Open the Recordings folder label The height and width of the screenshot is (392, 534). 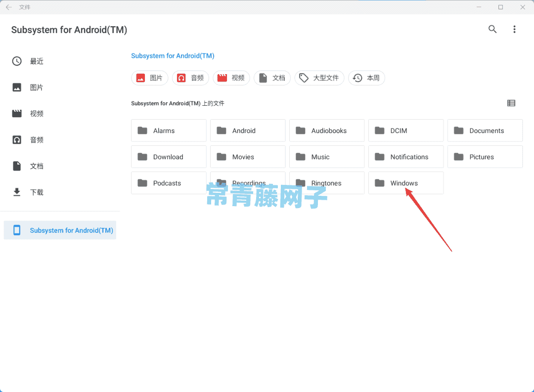249,183
